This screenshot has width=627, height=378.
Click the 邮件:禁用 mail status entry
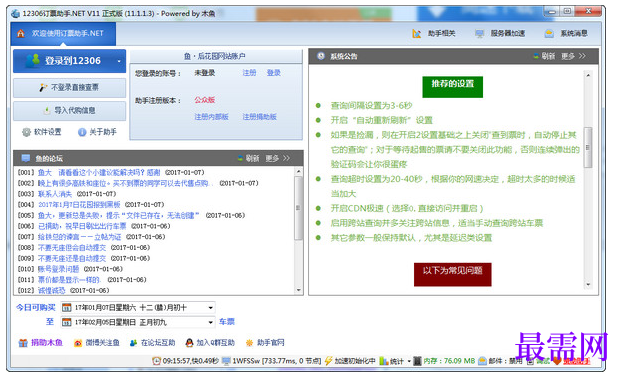[x=500, y=361]
